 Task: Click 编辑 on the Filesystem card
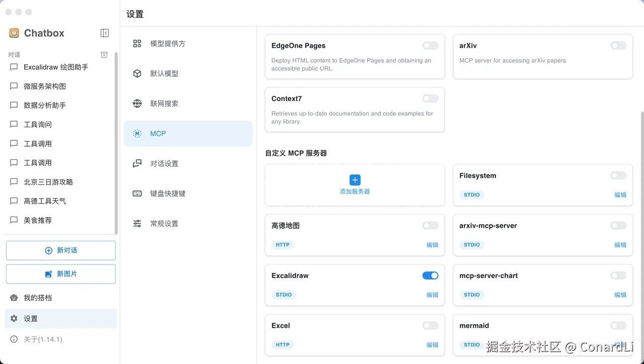click(620, 195)
